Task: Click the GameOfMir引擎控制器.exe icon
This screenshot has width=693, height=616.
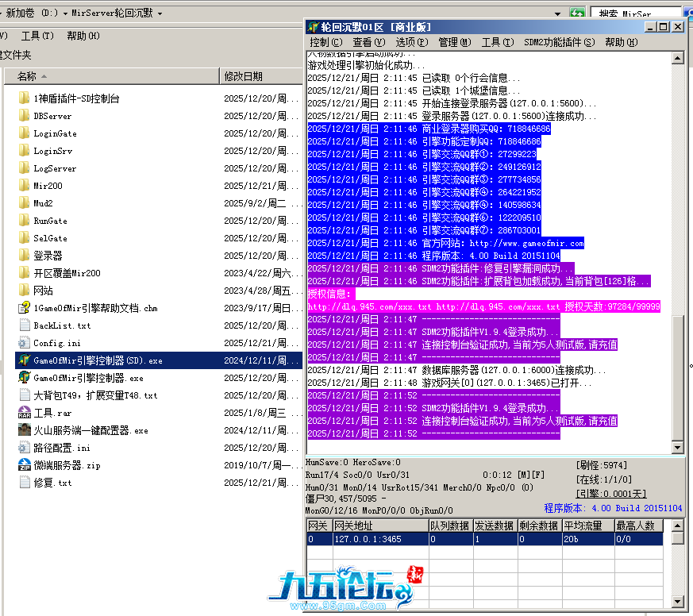Action: [24, 378]
